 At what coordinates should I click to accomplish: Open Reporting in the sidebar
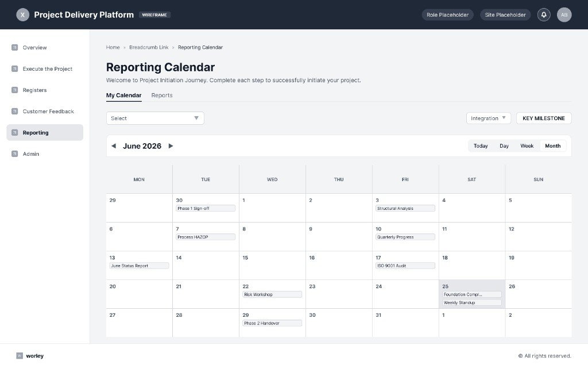click(45, 133)
